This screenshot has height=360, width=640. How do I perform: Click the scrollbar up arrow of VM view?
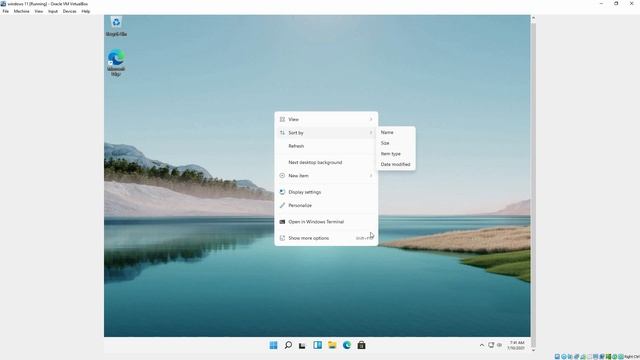[533, 18]
